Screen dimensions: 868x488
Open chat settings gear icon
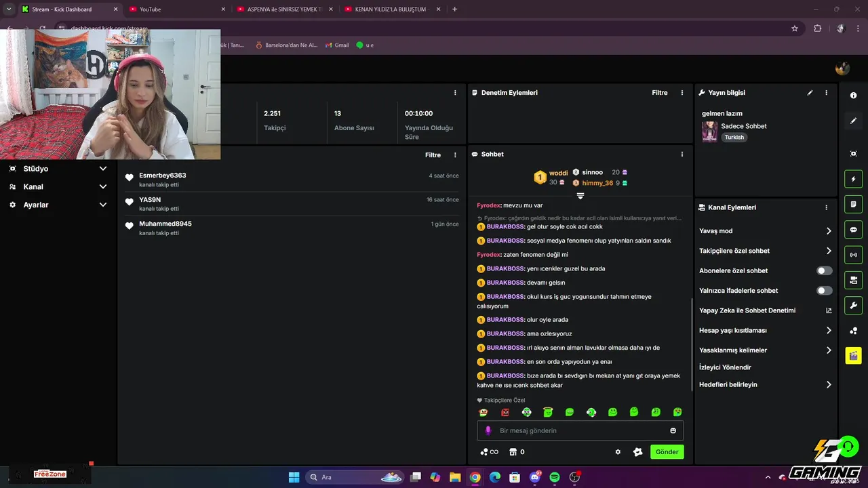(618, 452)
